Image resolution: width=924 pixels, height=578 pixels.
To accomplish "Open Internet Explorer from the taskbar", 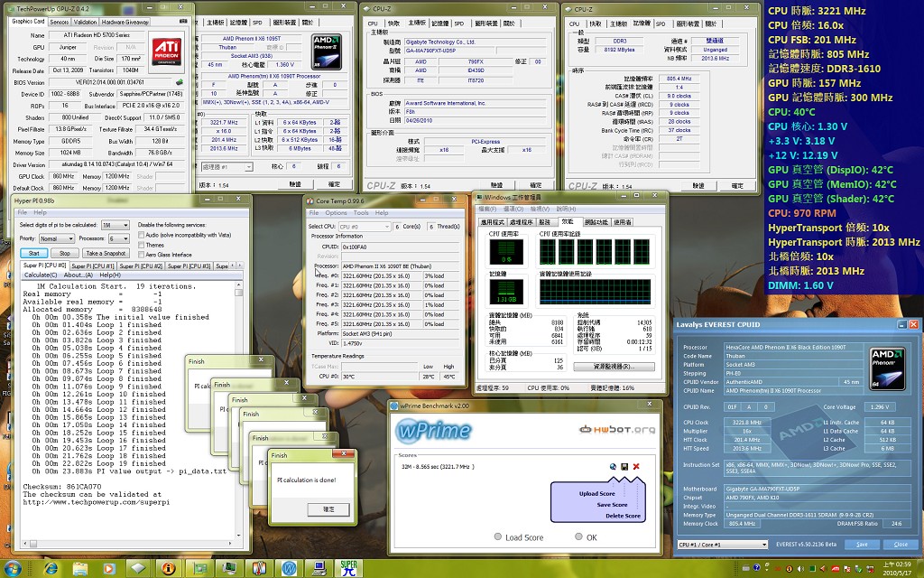I will click(x=51, y=568).
